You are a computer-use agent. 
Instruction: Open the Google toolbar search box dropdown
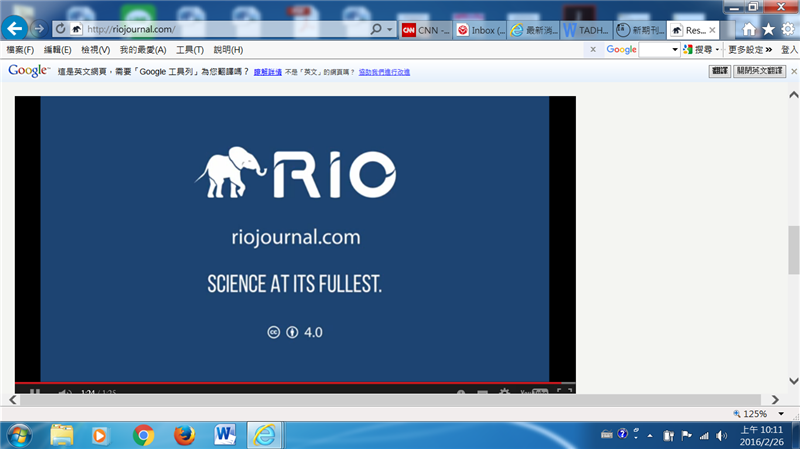[675, 49]
